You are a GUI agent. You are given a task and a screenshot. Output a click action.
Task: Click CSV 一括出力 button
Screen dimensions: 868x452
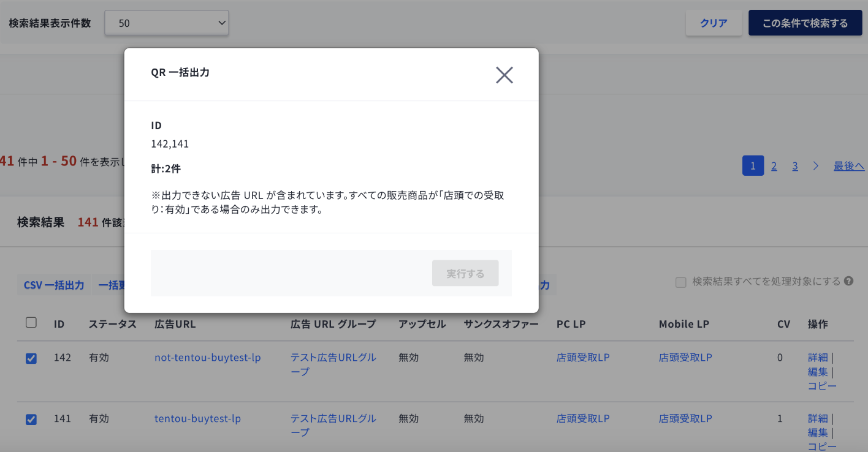click(54, 285)
